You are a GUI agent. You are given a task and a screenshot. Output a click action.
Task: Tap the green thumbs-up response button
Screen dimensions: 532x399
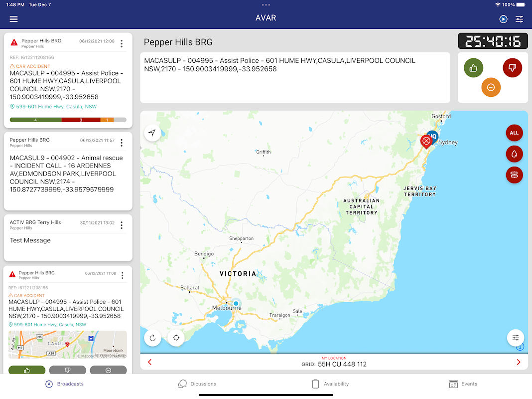pos(473,68)
